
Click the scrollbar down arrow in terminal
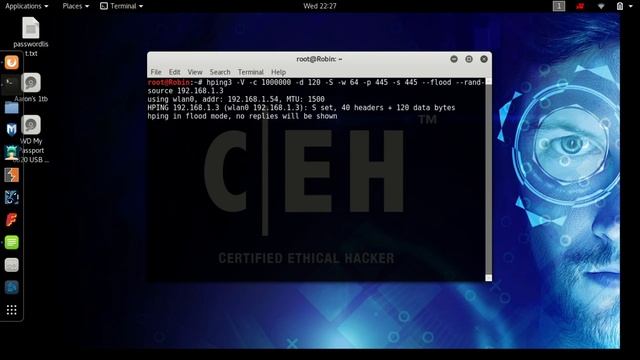click(x=489, y=278)
